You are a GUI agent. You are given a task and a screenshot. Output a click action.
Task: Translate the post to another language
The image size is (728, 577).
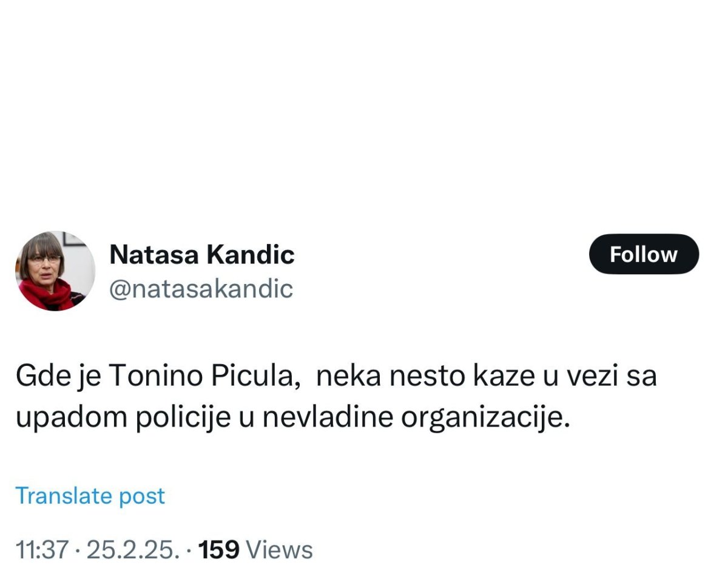(90, 496)
